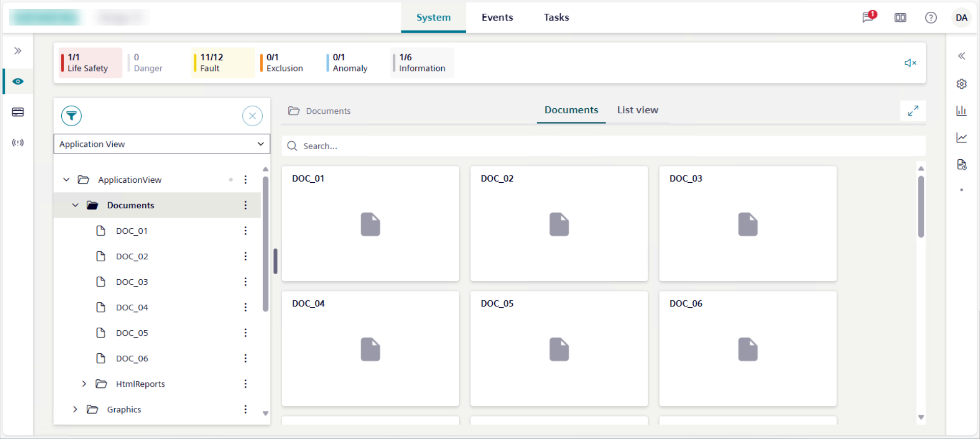Image resolution: width=980 pixels, height=439 pixels.
Task: Expand the HtmlReports folder
Action: click(84, 384)
